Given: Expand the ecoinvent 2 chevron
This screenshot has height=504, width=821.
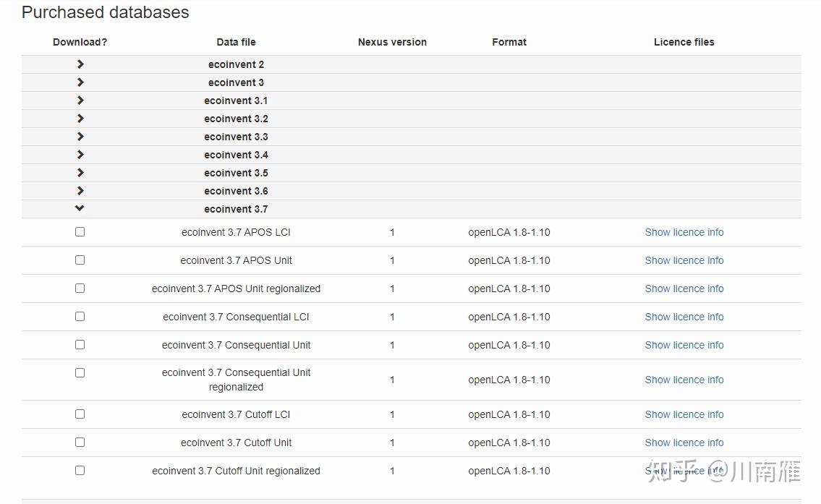Looking at the screenshot, I should (x=80, y=64).
